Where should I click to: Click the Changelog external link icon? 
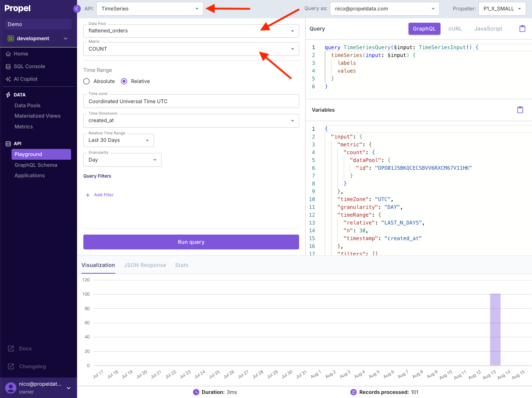[x=11, y=366]
